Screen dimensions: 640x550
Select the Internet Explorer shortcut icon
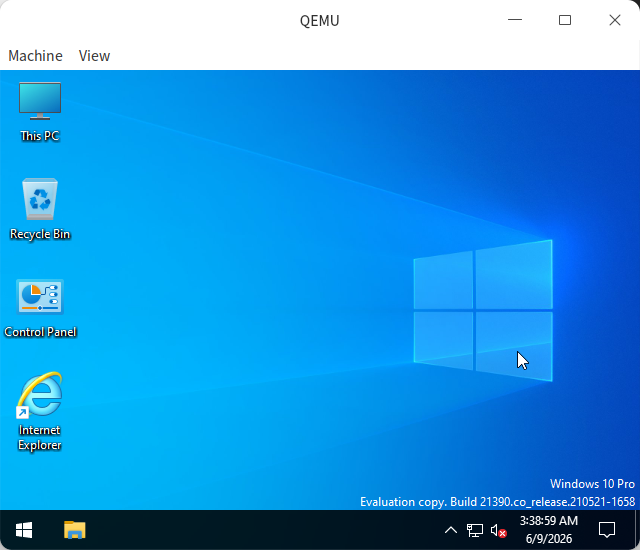point(40,411)
